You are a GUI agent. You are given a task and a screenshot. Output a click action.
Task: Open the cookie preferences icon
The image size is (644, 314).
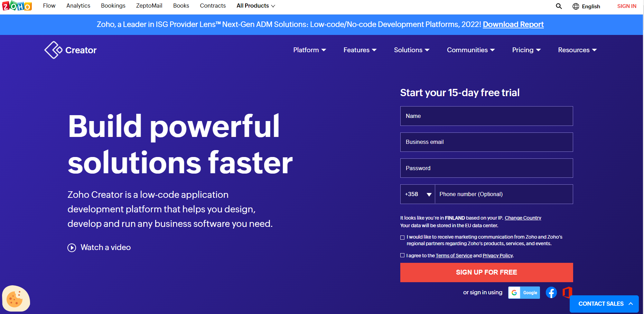pos(16,298)
